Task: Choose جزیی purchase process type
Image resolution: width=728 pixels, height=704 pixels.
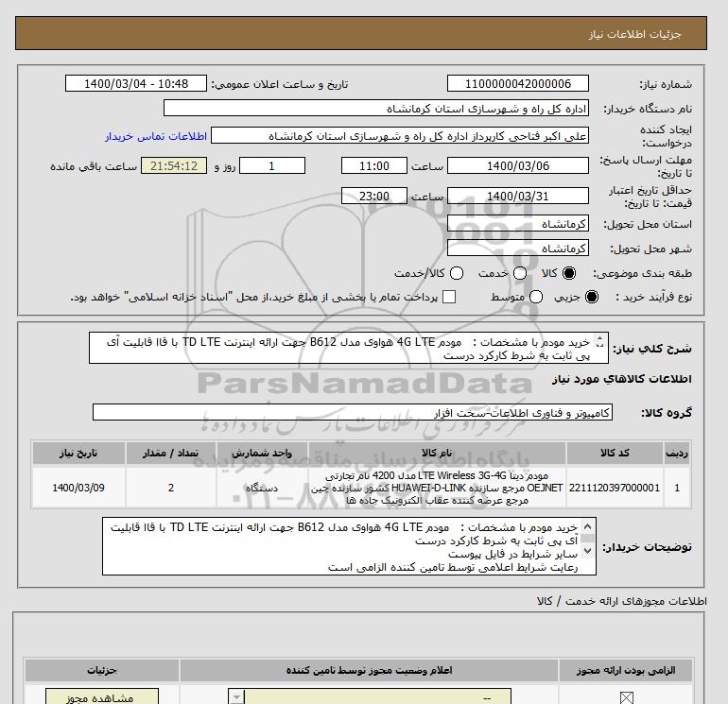Action: [592, 297]
